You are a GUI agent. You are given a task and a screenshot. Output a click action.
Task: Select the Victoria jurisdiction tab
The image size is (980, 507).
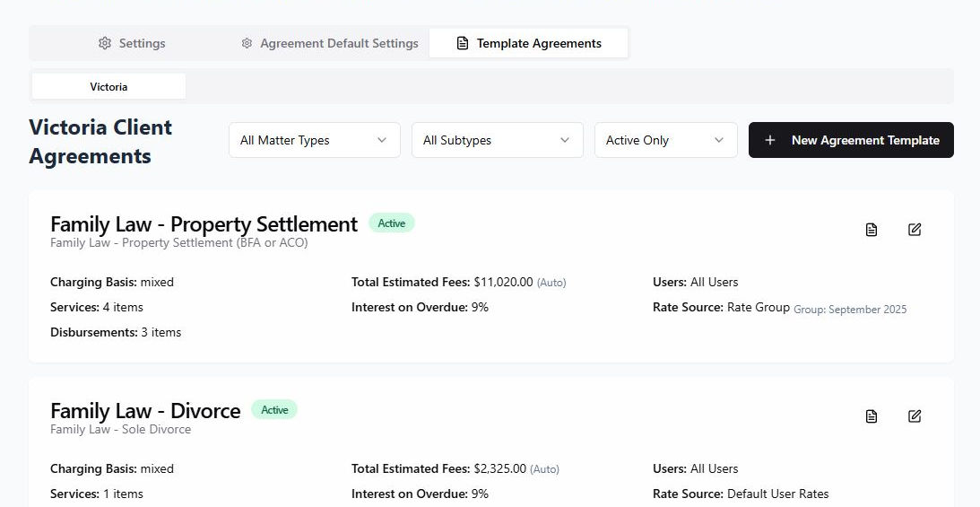(x=108, y=87)
